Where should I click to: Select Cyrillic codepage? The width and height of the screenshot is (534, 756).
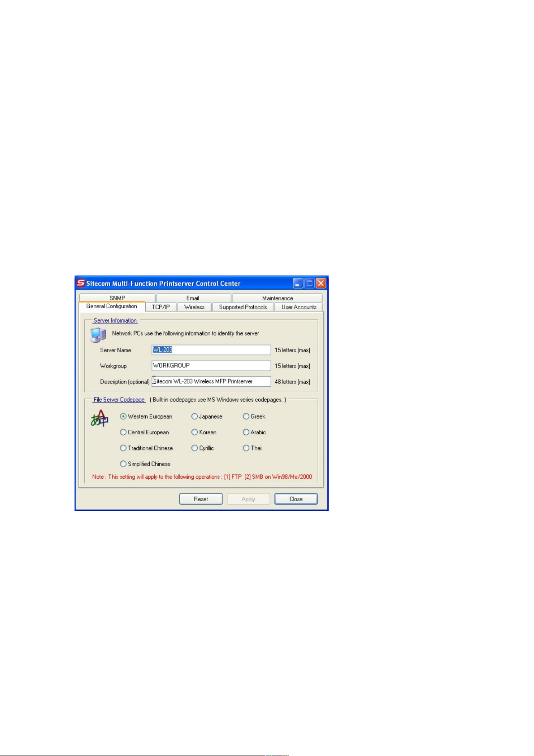tap(203, 448)
